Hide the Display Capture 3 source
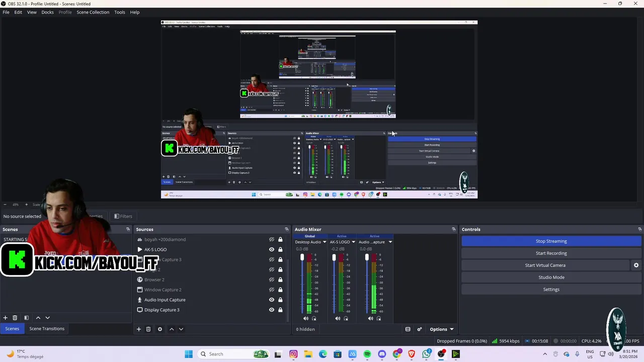This screenshot has width=644, height=362. 272,310
